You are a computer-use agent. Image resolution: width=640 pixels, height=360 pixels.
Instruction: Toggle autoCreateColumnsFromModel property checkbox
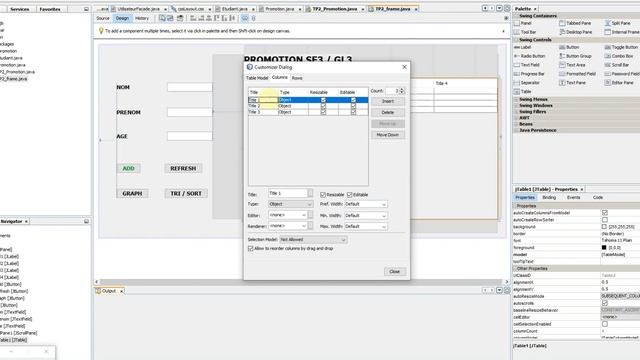[x=604, y=213]
